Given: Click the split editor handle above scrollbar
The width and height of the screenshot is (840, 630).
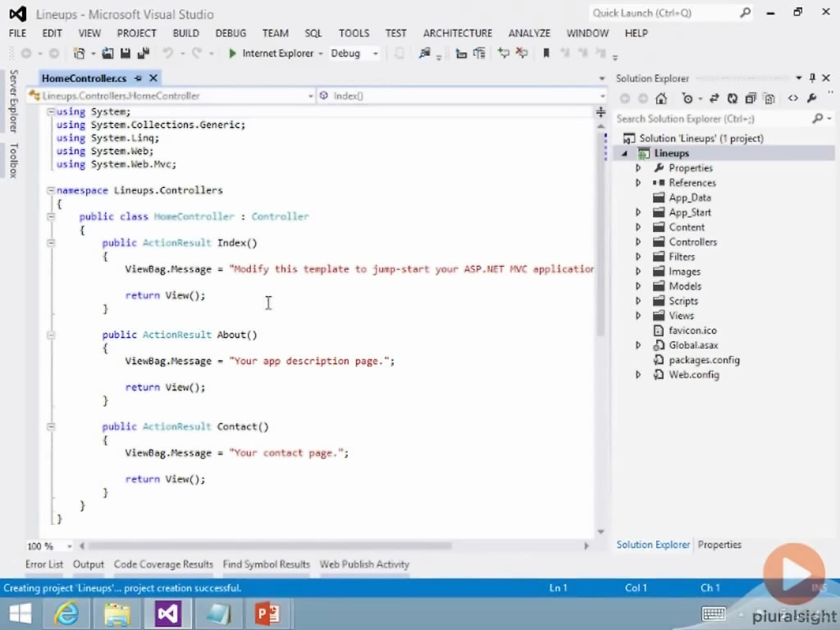Looking at the screenshot, I should tap(600, 112).
